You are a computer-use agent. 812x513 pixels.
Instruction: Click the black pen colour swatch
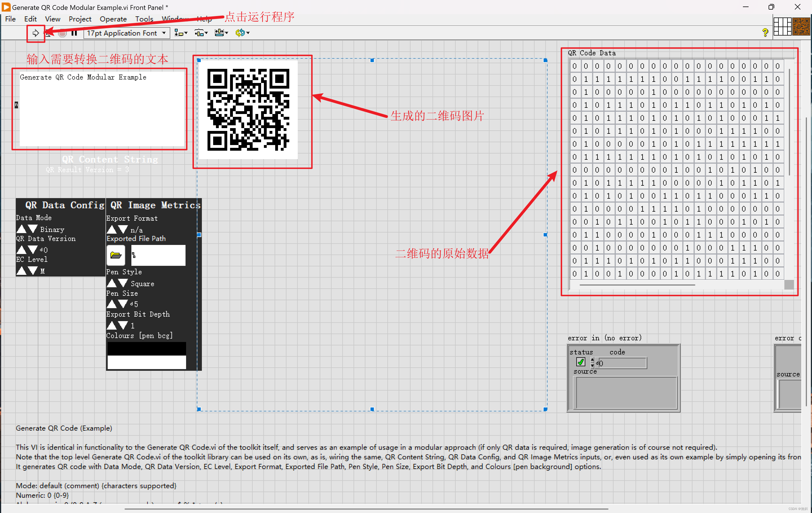click(x=146, y=348)
